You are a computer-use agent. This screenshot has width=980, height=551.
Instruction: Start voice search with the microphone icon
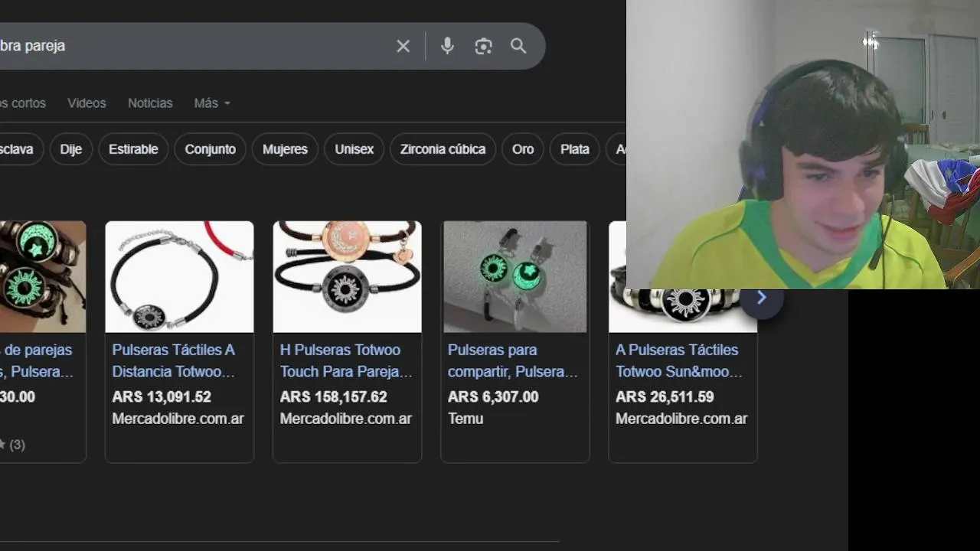[448, 46]
